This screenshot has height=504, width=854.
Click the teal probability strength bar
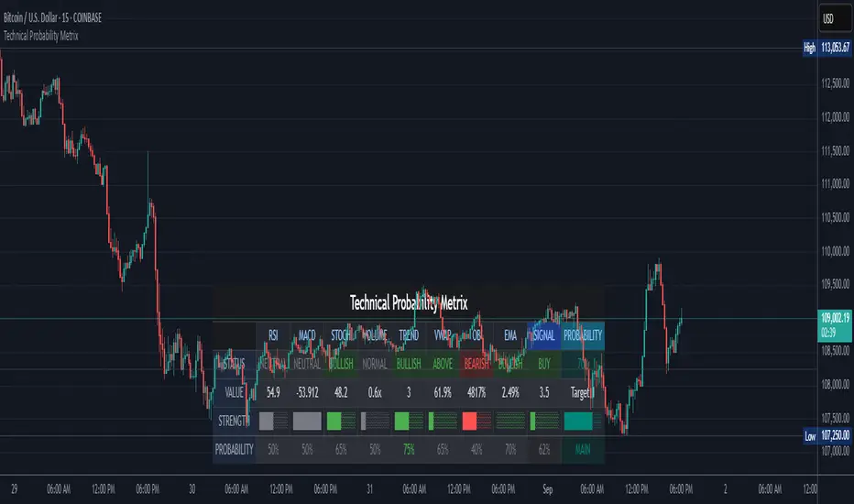click(578, 421)
